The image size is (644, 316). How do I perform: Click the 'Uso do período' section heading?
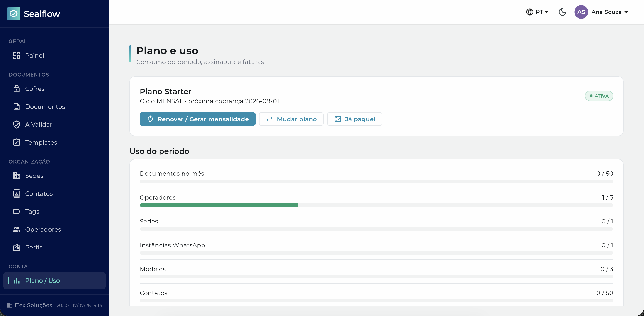pyautogui.click(x=159, y=151)
